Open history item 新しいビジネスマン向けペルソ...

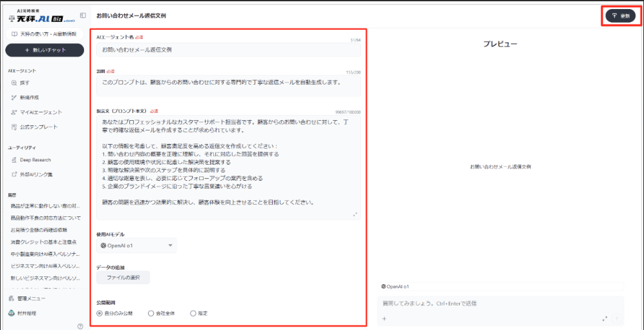(46, 278)
